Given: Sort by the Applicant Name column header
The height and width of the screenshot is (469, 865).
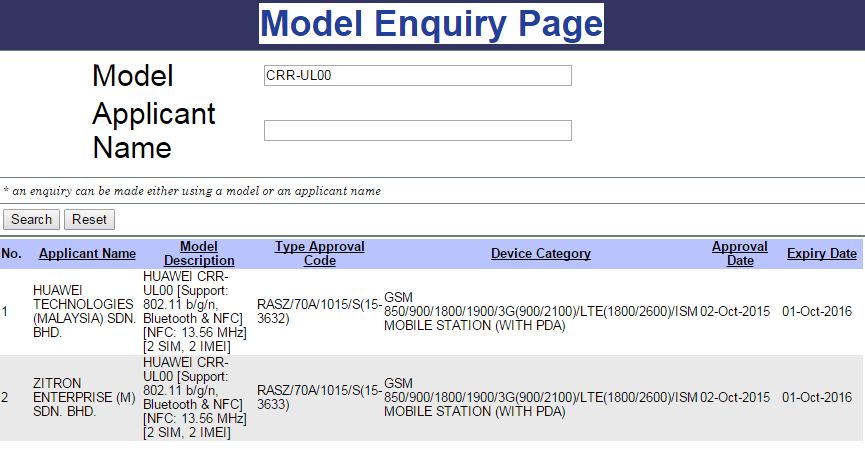Looking at the screenshot, I should 87,254.
